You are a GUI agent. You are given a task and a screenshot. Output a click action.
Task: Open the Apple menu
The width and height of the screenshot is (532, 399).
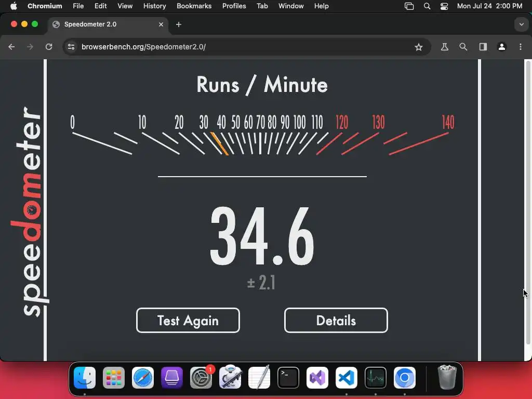pos(14,6)
